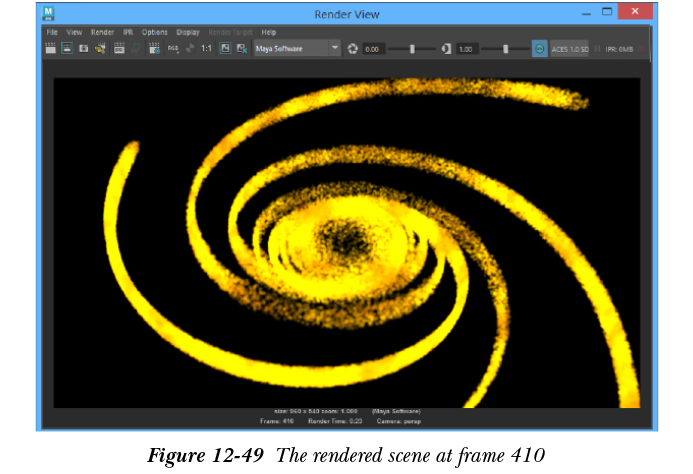Click the Gamma value field showing 1.00
This screenshot has height=474, width=693.
coord(465,48)
